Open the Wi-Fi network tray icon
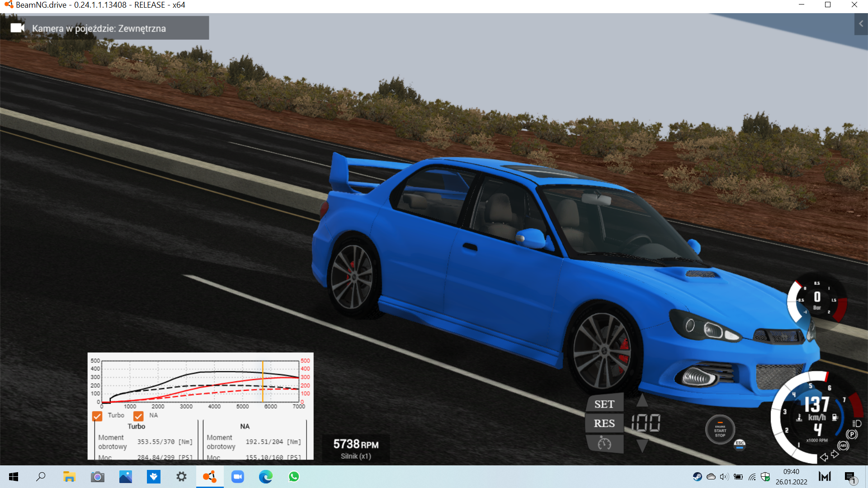The width and height of the screenshot is (868, 488). coord(752,477)
